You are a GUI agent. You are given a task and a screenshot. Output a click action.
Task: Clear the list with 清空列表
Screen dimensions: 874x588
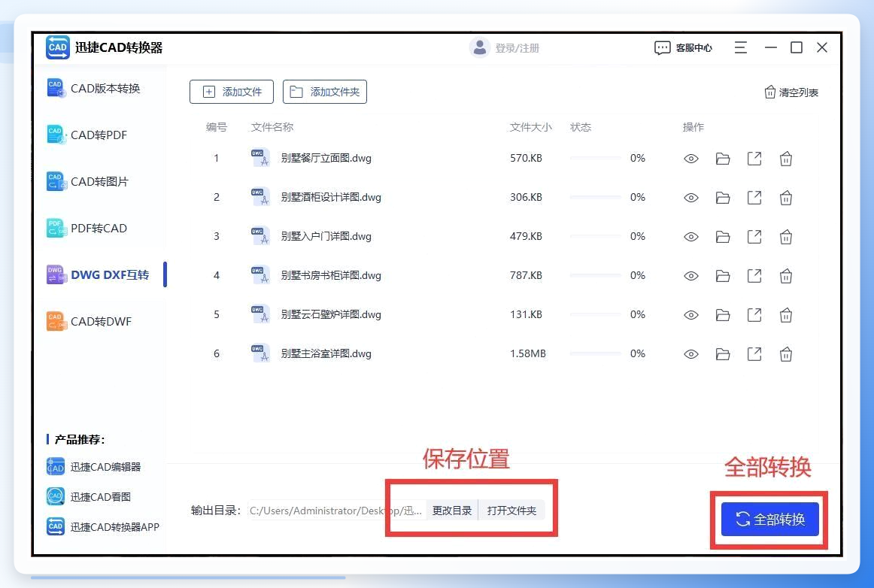[791, 92]
